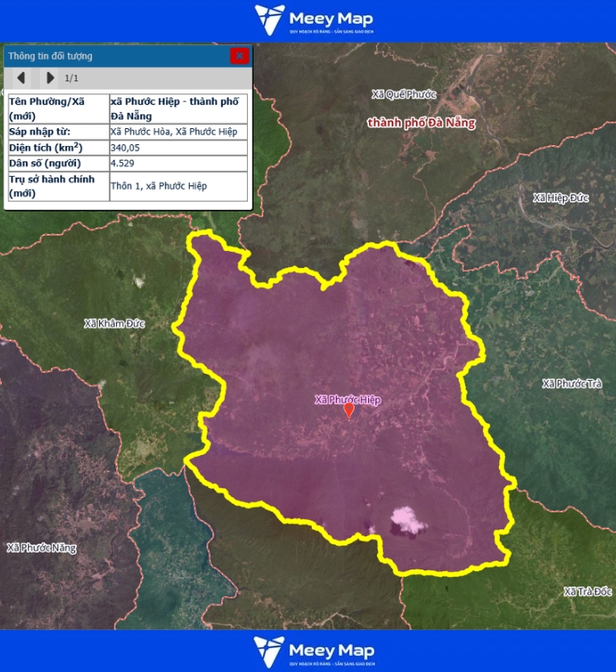
Task: Click the Xã Phước Hiệp map label
Action: coord(348,400)
